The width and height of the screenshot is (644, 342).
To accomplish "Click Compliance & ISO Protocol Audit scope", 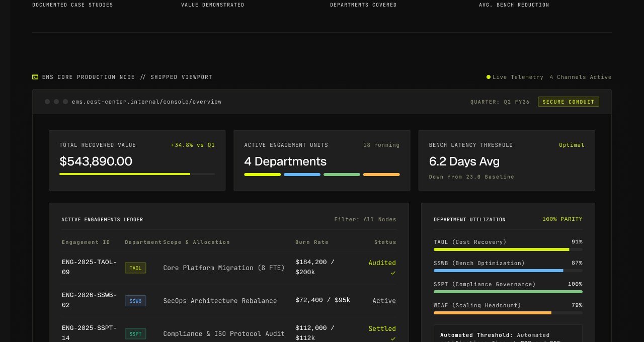I will pyautogui.click(x=224, y=334).
